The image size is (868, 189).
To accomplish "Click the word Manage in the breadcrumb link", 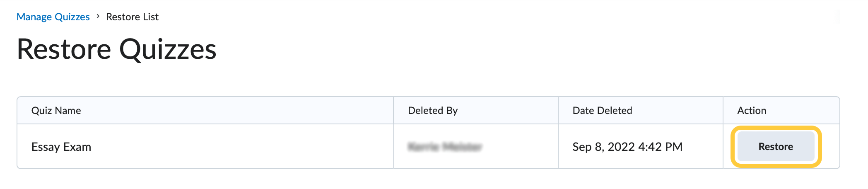I will pos(34,17).
